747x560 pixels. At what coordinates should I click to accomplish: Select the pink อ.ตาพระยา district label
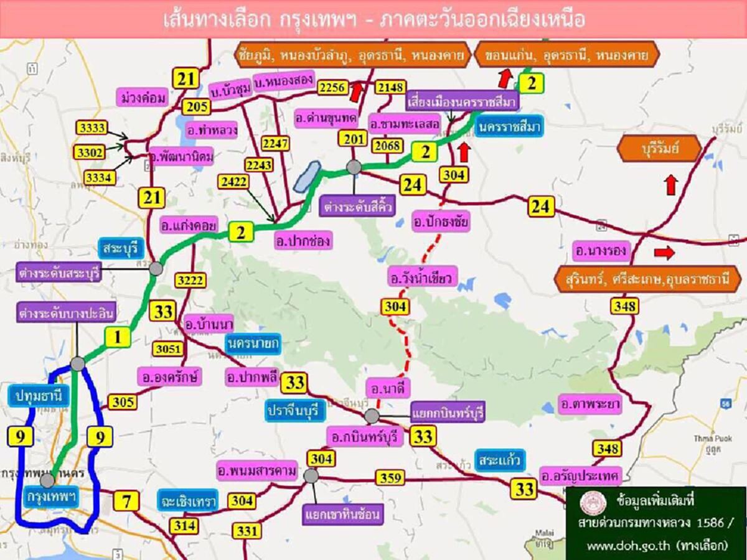pyautogui.click(x=590, y=403)
